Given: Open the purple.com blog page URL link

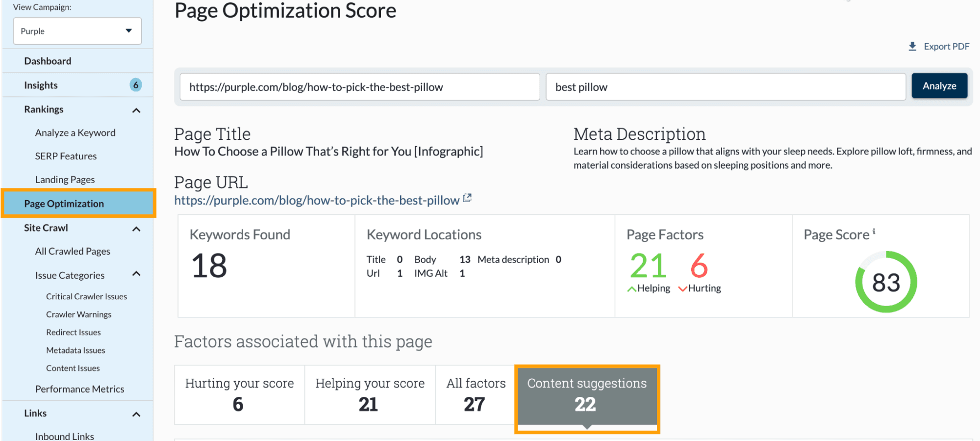Looking at the screenshot, I should (317, 201).
